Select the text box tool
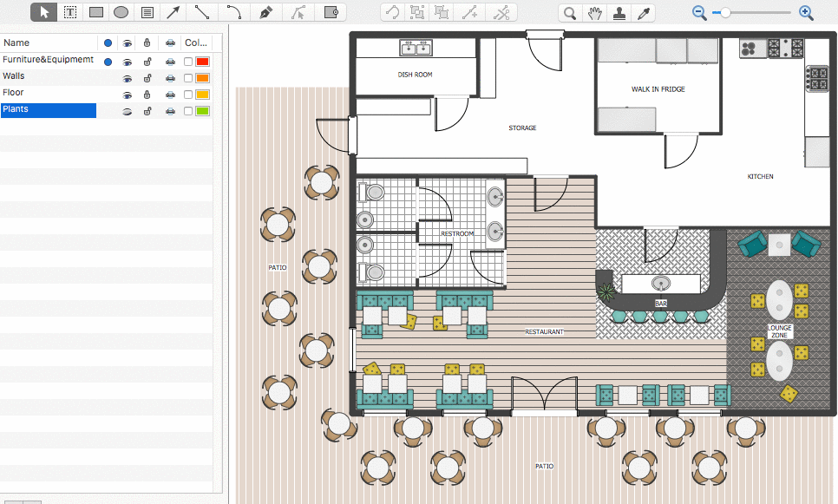This screenshot has width=838, height=504. 70,12
